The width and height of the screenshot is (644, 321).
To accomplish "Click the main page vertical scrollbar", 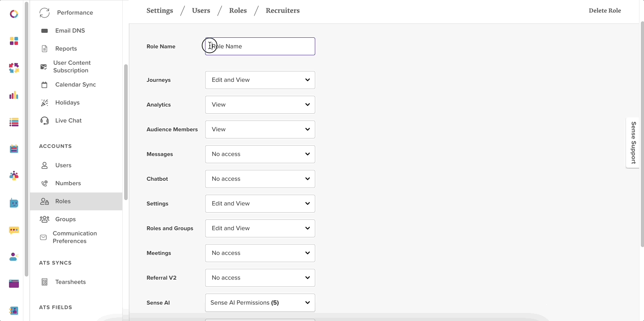I will coord(642,135).
